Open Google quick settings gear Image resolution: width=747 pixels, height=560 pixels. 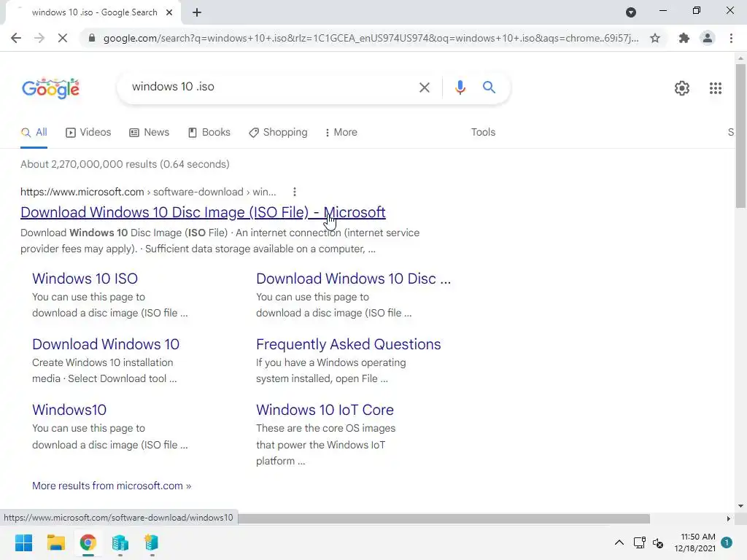coord(682,88)
